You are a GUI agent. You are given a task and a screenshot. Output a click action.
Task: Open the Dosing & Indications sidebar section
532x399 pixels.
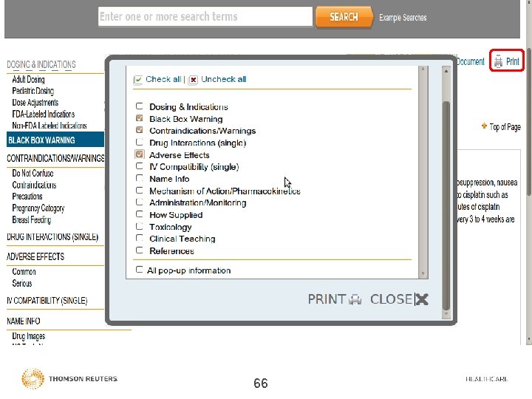coord(41,64)
